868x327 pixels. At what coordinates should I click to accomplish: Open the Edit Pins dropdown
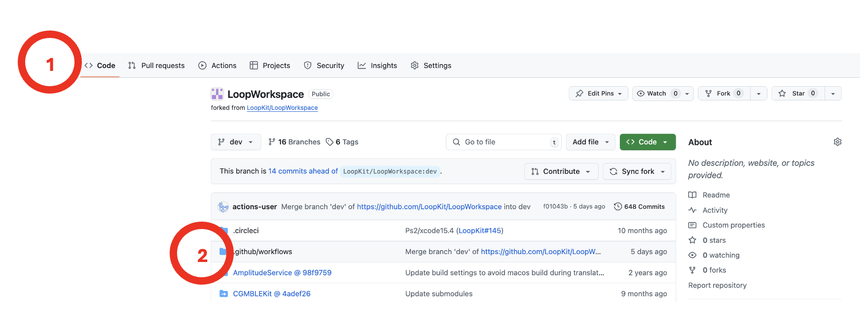coord(599,94)
